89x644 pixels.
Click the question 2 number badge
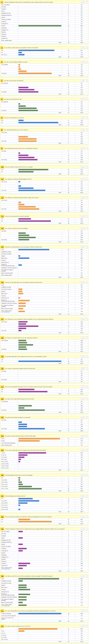pos(2,2)
